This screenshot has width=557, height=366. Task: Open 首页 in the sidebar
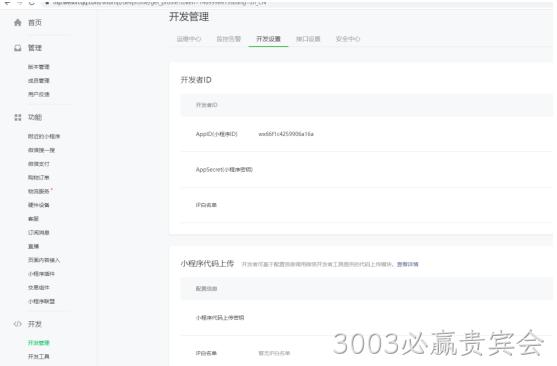[x=35, y=23]
